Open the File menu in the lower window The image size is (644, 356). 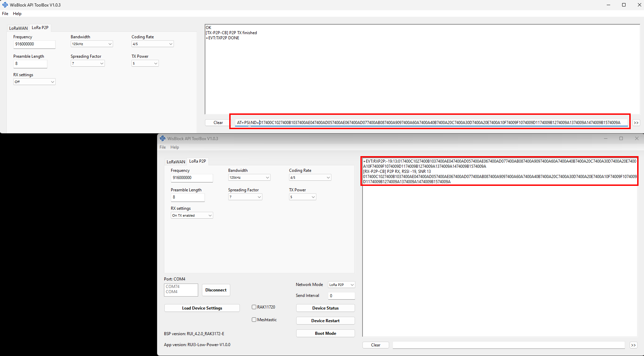tap(163, 147)
